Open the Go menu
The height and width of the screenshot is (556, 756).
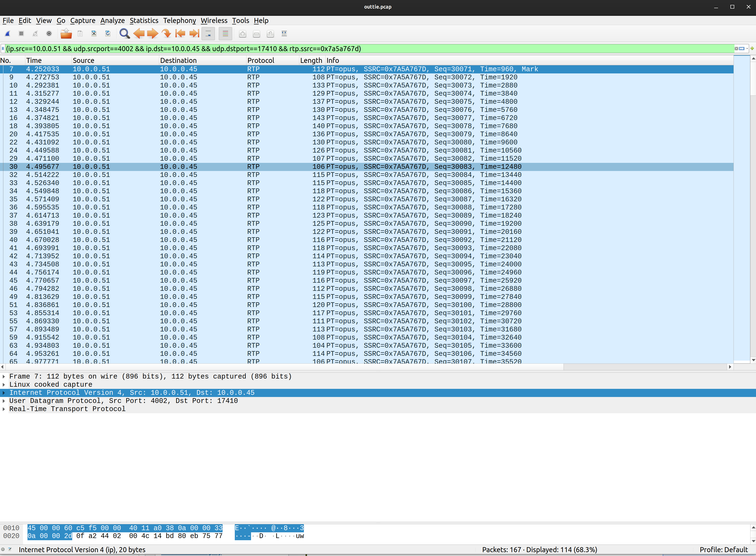(61, 21)
